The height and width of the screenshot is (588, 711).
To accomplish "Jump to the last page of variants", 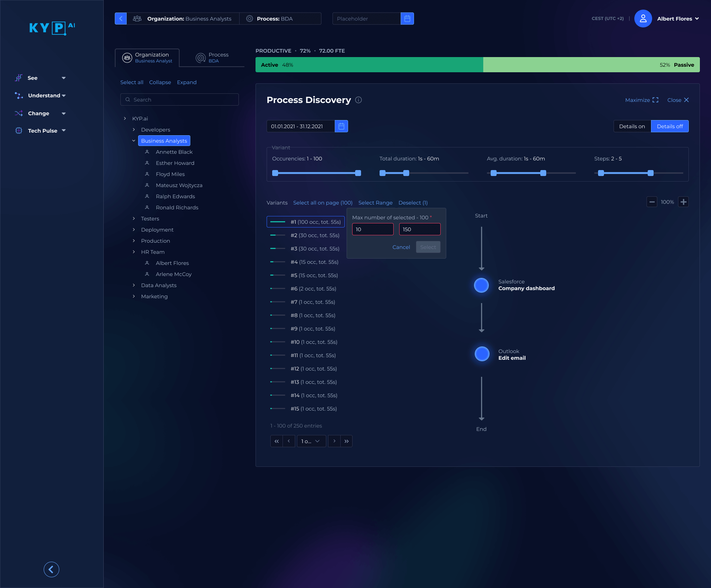I will pos(347,441).
